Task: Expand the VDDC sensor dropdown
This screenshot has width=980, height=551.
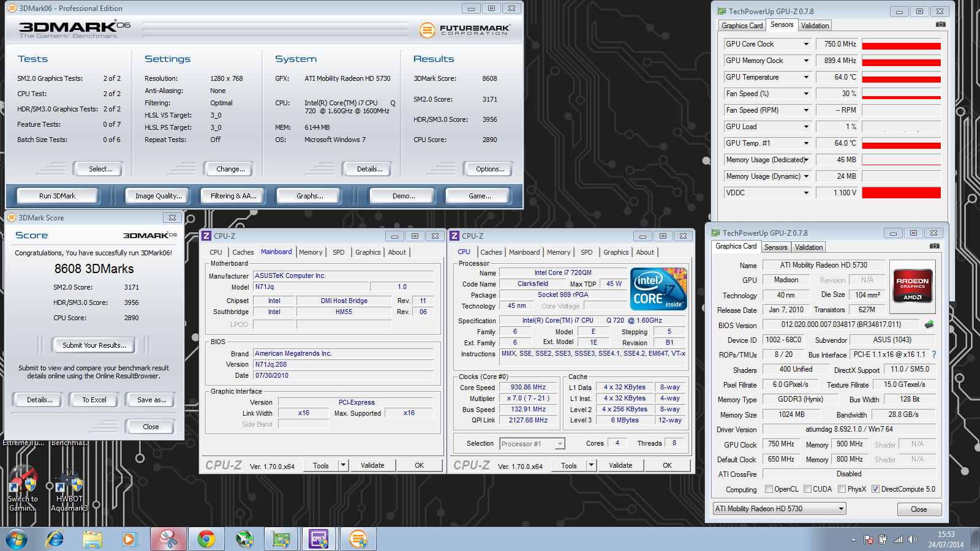Action: pos(806,193)
